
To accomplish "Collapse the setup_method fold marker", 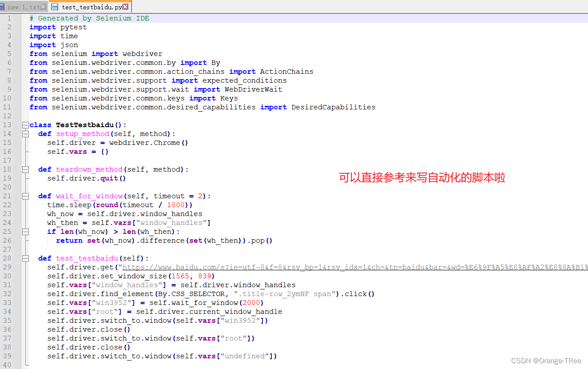I will point(25,134).
